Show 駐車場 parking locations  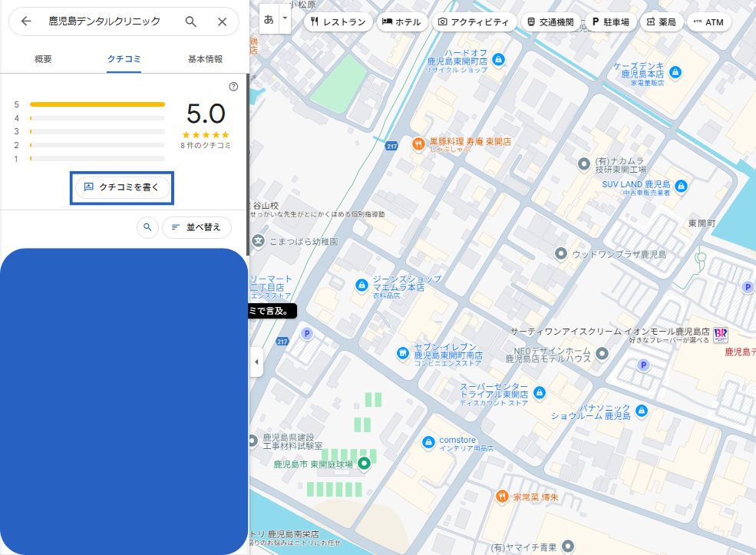[x=609, y=22]
